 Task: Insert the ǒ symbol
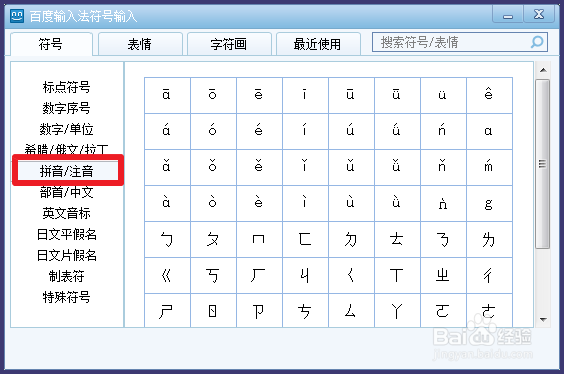pos(213,167)
